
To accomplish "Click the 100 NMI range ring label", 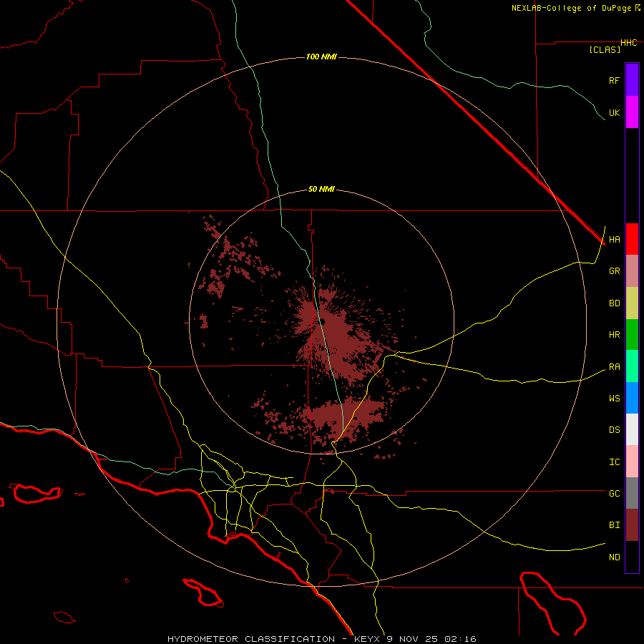I will 321,57.
